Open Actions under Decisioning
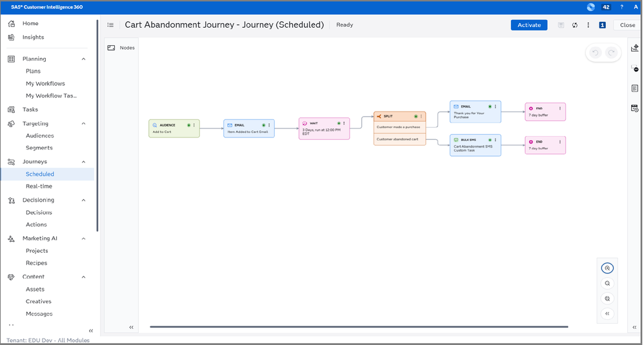The width and height of the screenshot is (644, 345). [36, 225]
